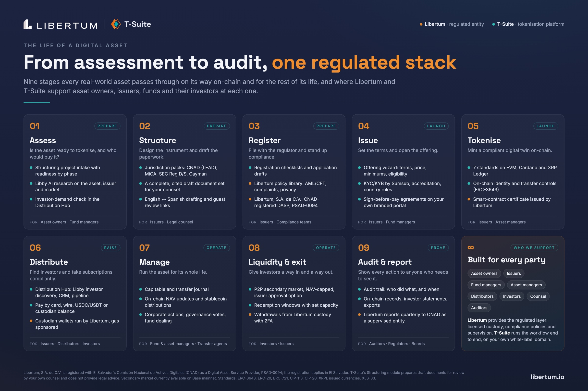Click the Liquidity & exit card title
588x391 pixels.
(277, 262)
